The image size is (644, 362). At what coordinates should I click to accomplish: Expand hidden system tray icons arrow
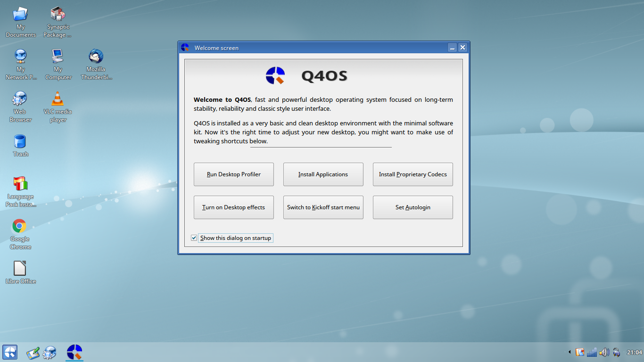(570, 352)
